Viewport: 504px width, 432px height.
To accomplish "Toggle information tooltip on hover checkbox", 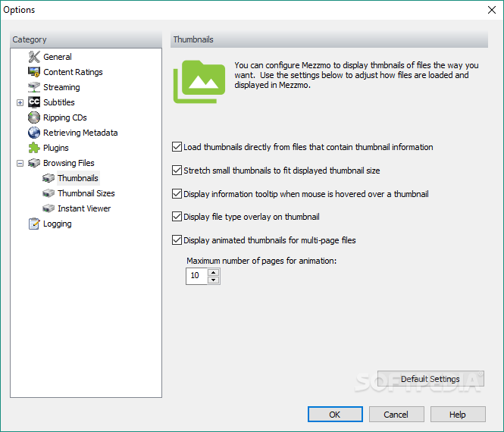I will [177, 194].
